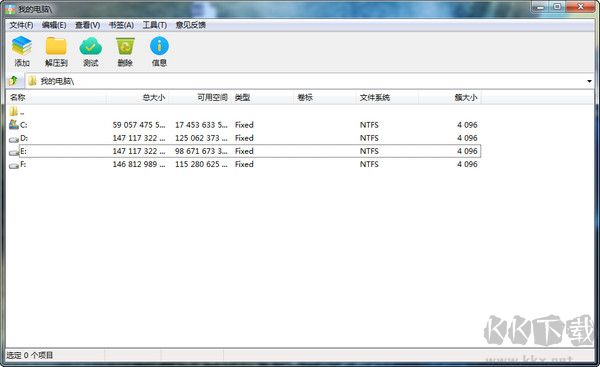The width and height of the screenshot is (600, 367).
Task: Minimize the 我的电脑 window
Action: coord(540,7)
